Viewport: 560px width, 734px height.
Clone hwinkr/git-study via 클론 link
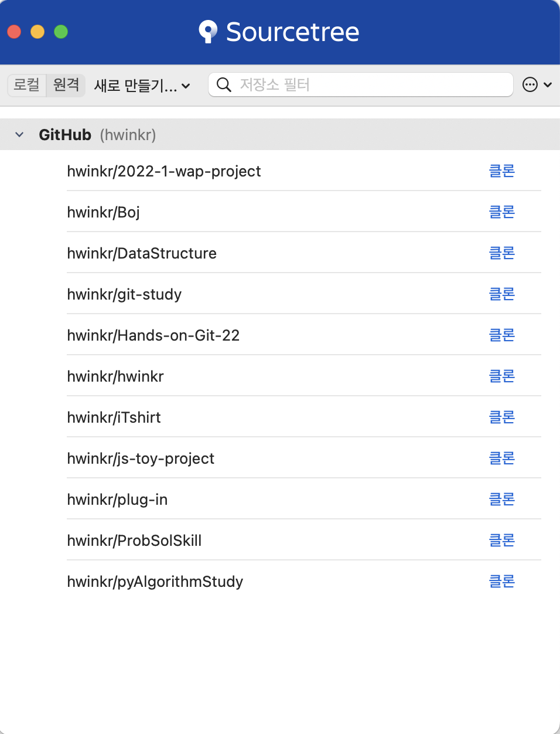(502, 294)
